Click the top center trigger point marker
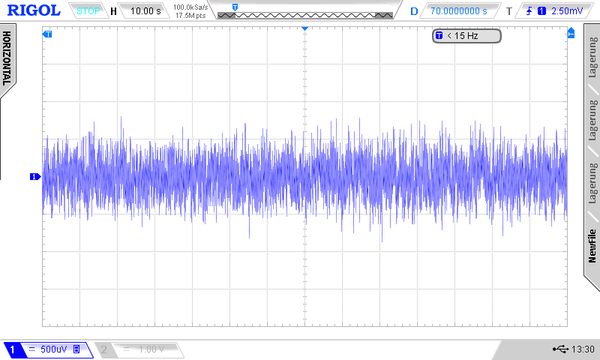Screen dimensions: 600x360 pyautogui.click(x=305, y=29)
